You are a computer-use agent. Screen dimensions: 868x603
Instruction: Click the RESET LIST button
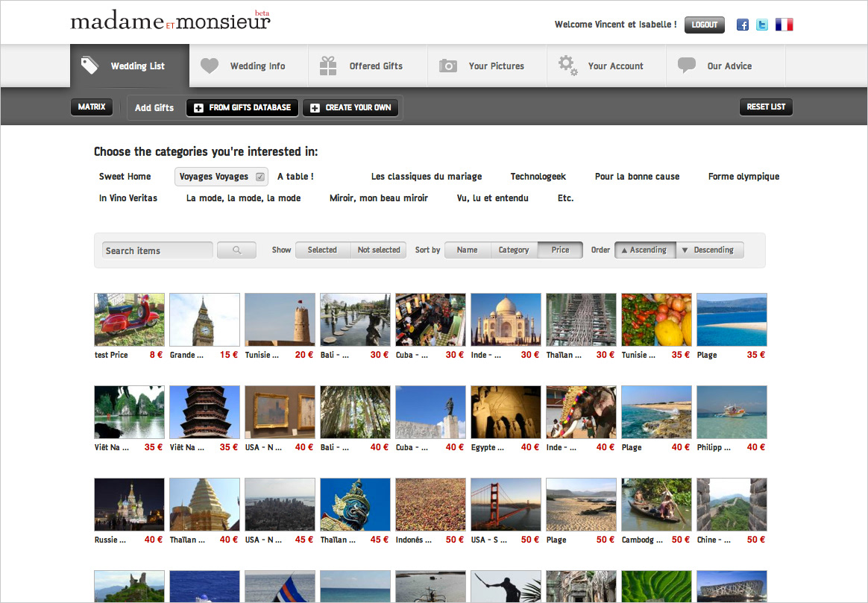tap(766, 107)
